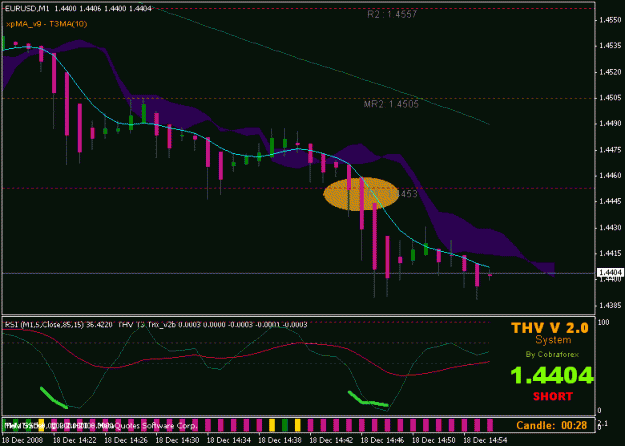Click the large green 1.4404 price display
This screenshot has height=446, width=625.
[x=552, y=376]
